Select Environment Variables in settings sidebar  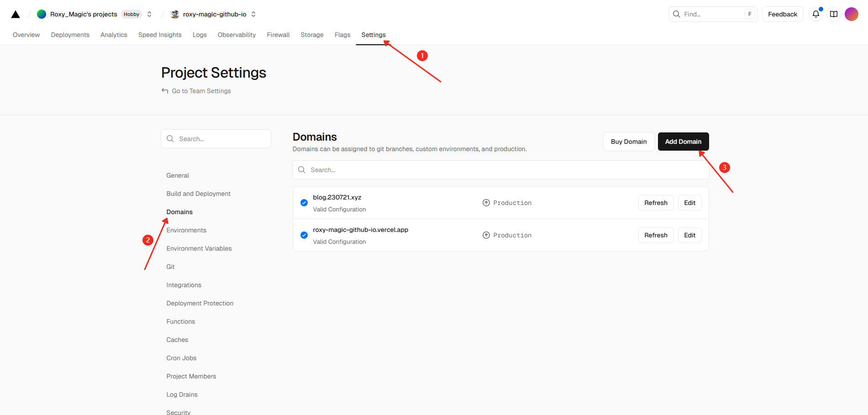coord(199,248)
